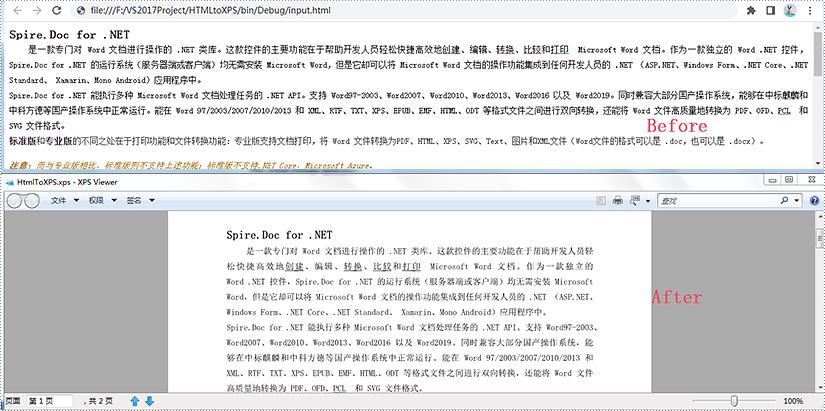Toggle the browser side panel icon
The width and height of the screenshot is (825, 411).
click(770, 10)
